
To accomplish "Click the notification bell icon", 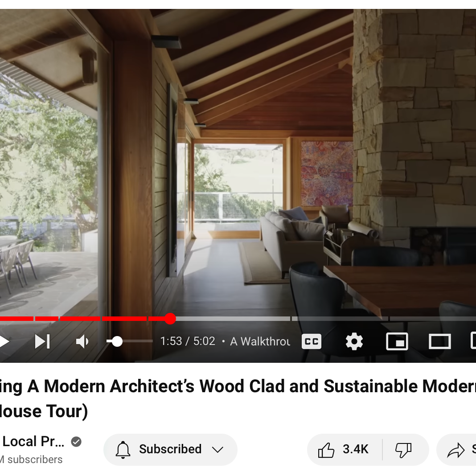I will point(123,450).
